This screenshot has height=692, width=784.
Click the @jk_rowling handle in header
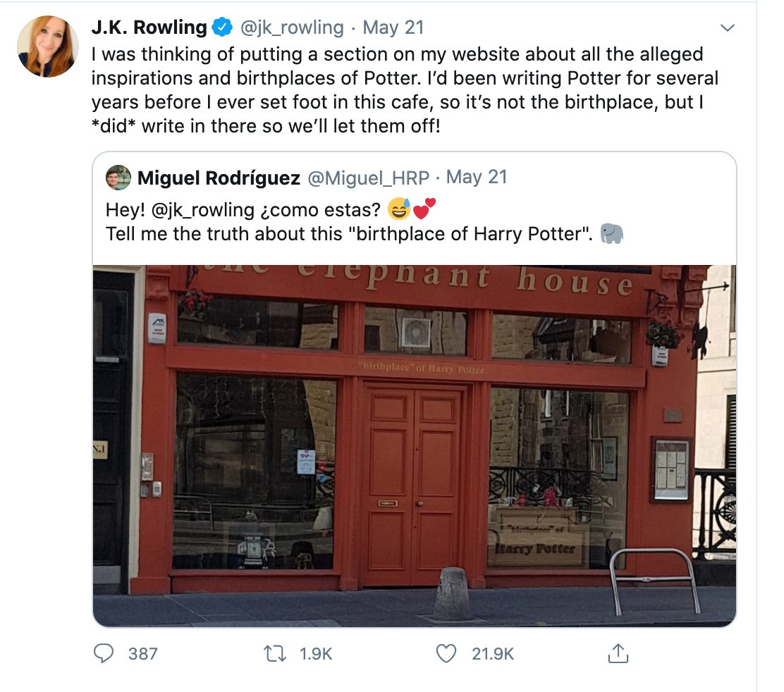pos(292,27)
